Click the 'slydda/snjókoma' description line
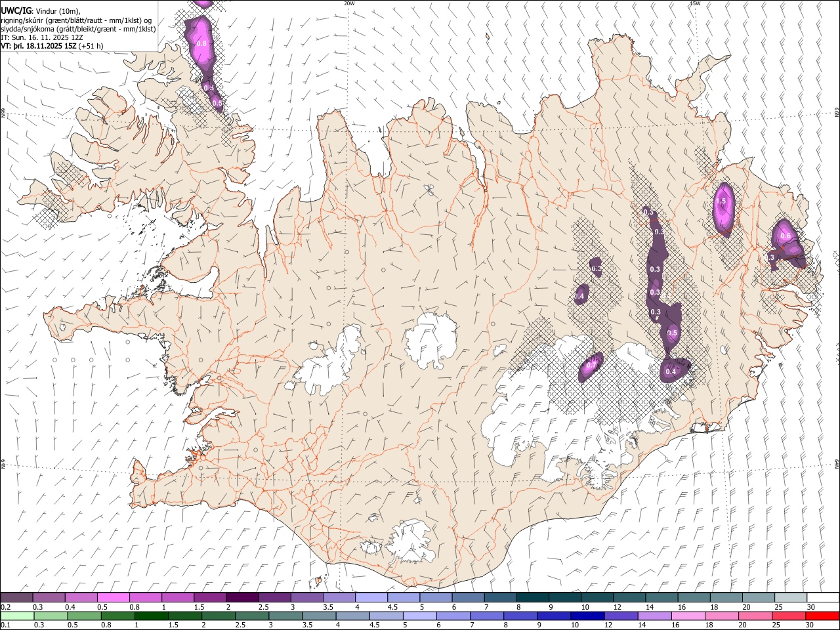Image resolution: width=840 pixels, height=630 pixels. (78, 29)
